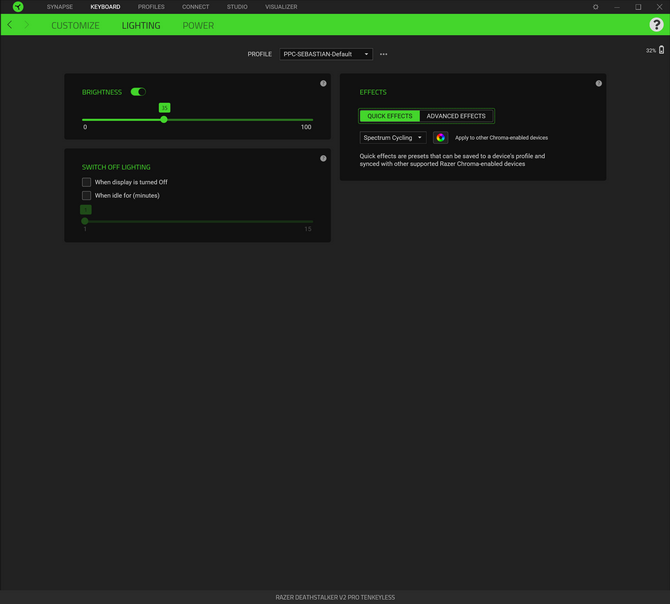Image resolution: width=670 pixels, height=604 pixels.
Task: Open the settings gear icon
Action: tap(595, 7)
